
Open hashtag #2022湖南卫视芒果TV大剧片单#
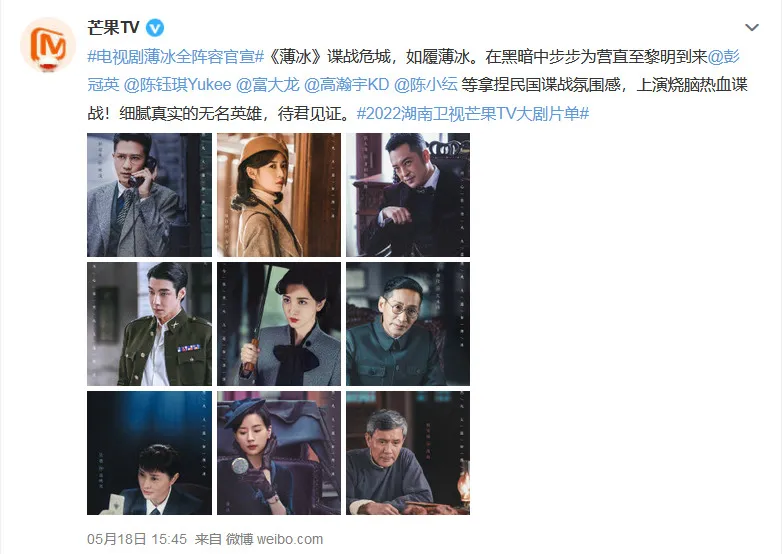[x=473, y=114]
